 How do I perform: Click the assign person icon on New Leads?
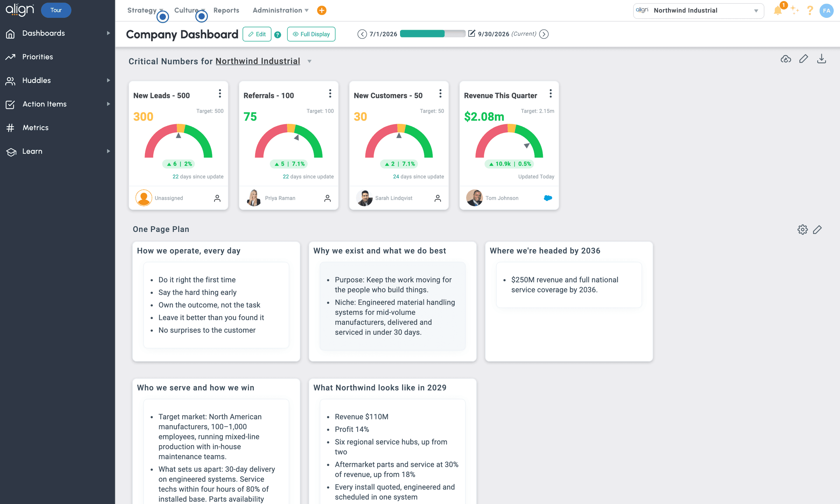(217, 198)
